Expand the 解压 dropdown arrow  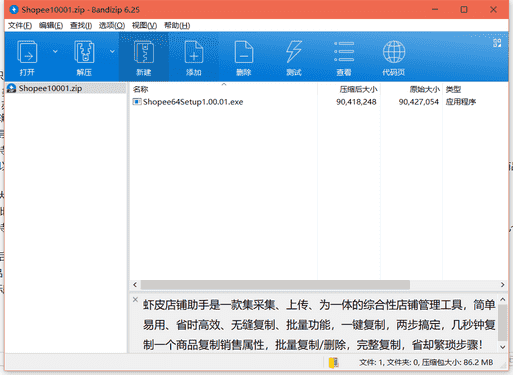pyautogui.click(x=112, y=51)
